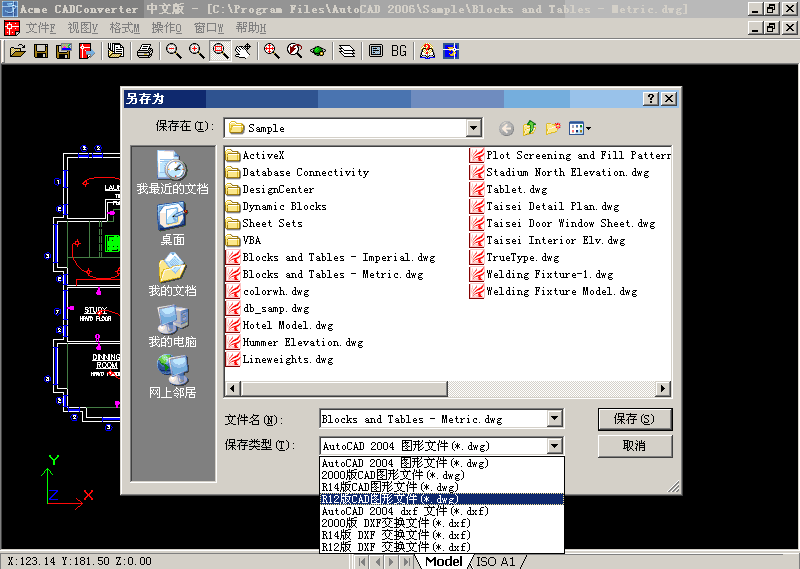This screenshot has height=569, width=800.
Task: Select 2000版CAD图形文件 (*.dwg) option
Action: click(x=442, y=475)
